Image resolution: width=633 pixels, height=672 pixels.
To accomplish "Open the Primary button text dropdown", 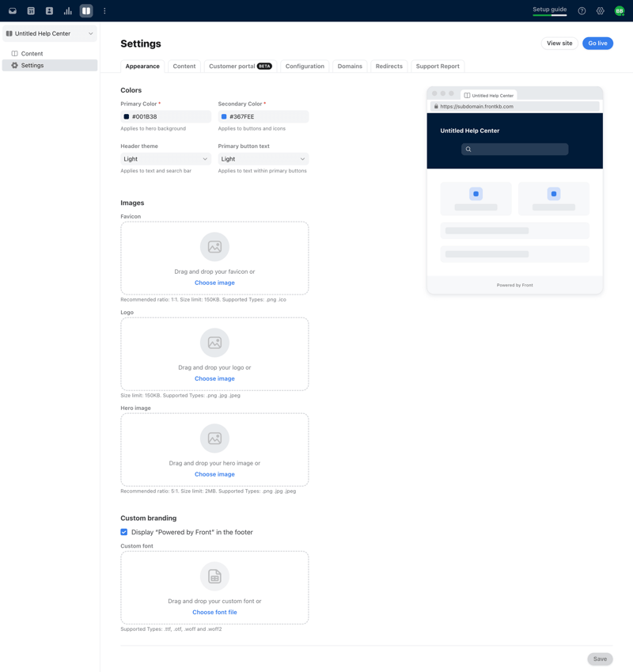I will click(x=263, y=158).
